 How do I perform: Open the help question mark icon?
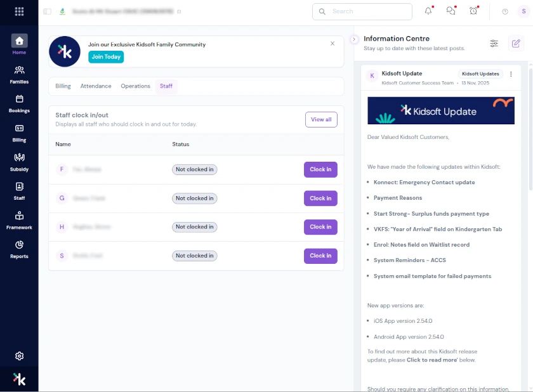pos(505,11)
